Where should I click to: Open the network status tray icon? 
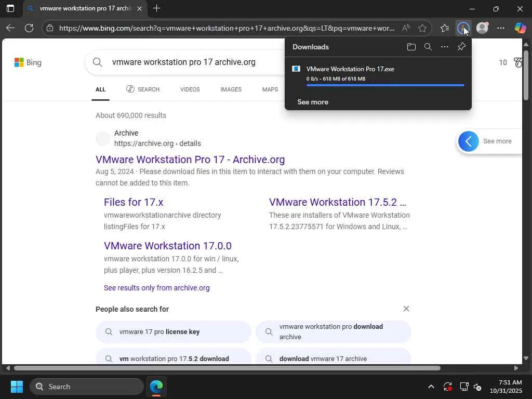click(x=464, y=387)
